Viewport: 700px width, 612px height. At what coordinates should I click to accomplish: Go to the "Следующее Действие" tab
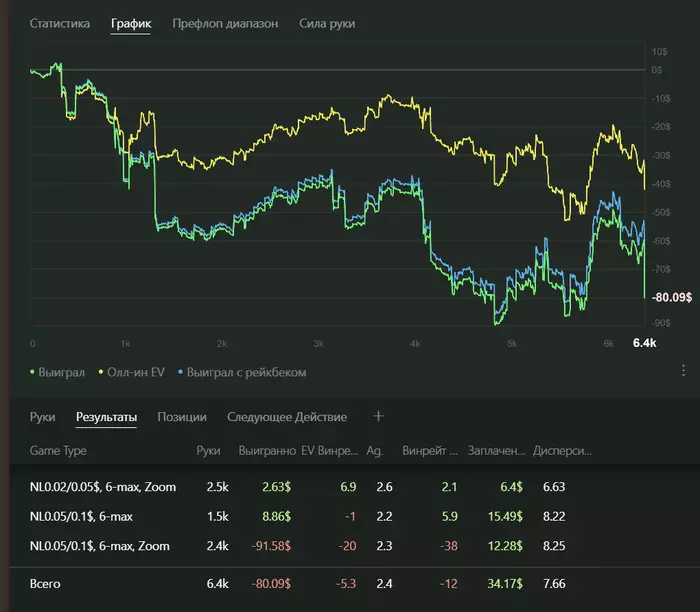coord(287,417)
